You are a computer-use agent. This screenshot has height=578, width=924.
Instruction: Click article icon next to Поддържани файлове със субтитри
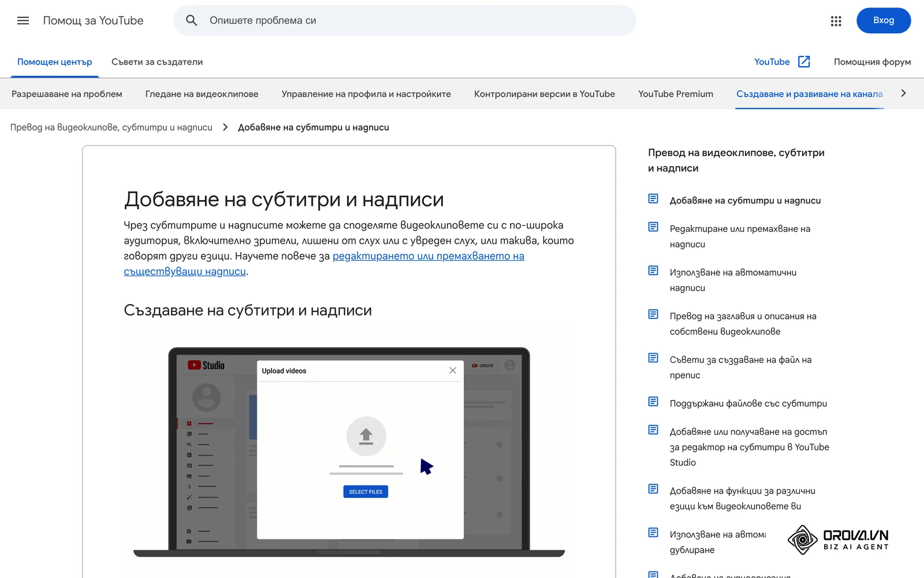653,402
